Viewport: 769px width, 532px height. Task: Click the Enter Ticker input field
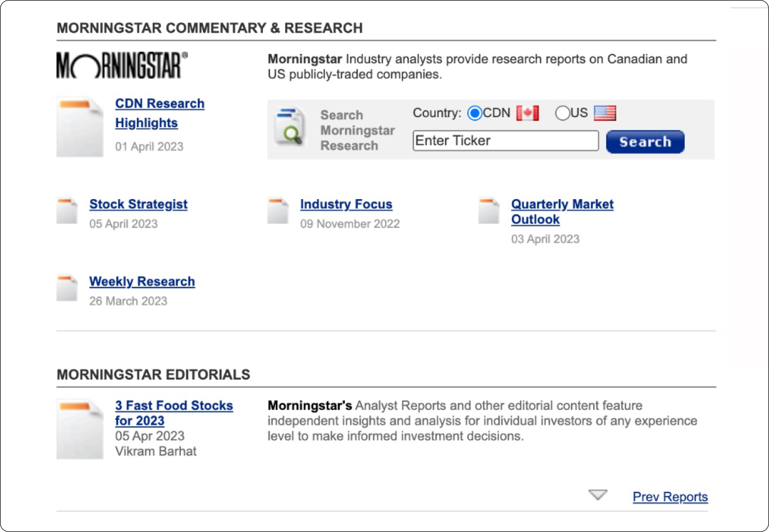pos(506,141)
